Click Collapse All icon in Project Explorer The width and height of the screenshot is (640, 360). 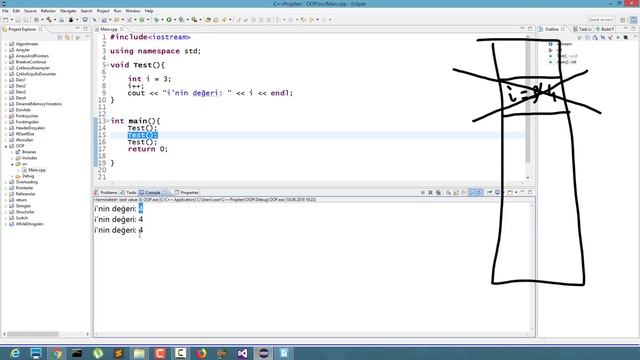click(x=60, y=38)
